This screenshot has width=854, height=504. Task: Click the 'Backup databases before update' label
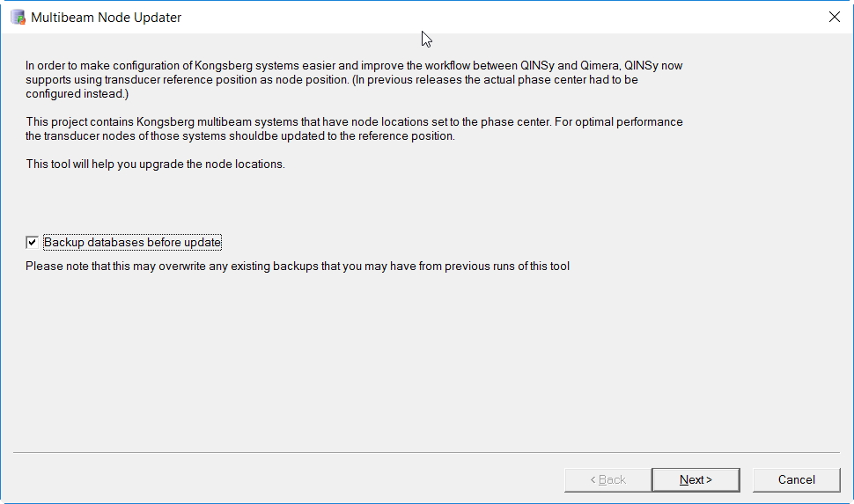pos(132,242)
